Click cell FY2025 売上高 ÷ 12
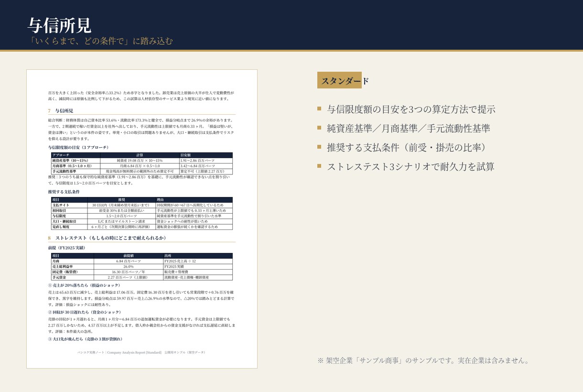Image resolution: width=583 pixels, height=392 pixels. (x=198, y=261)
